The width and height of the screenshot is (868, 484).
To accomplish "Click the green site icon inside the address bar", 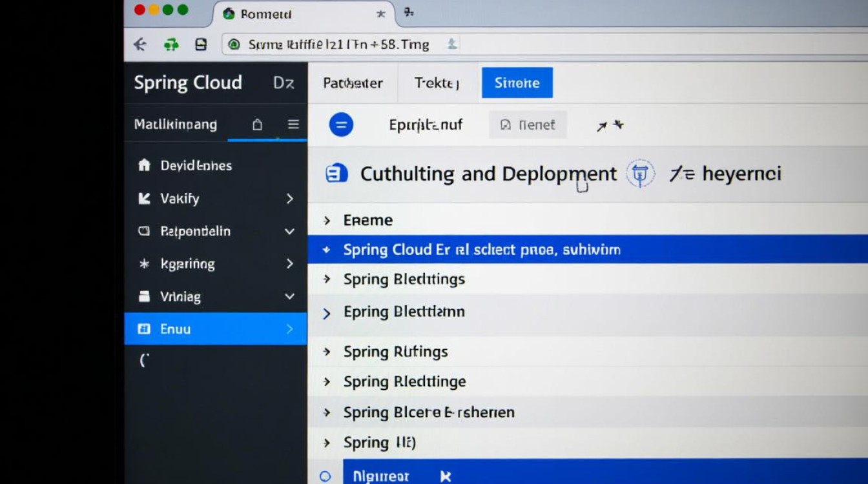I will pos(234,45).
